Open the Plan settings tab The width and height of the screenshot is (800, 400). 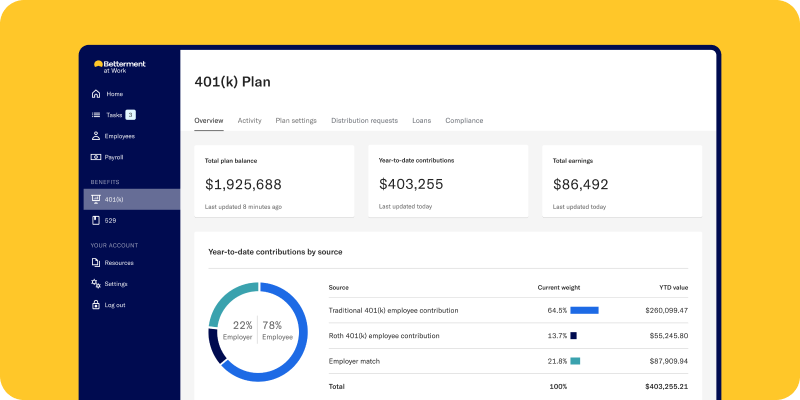pyautogui.click(x=296, y=120)
